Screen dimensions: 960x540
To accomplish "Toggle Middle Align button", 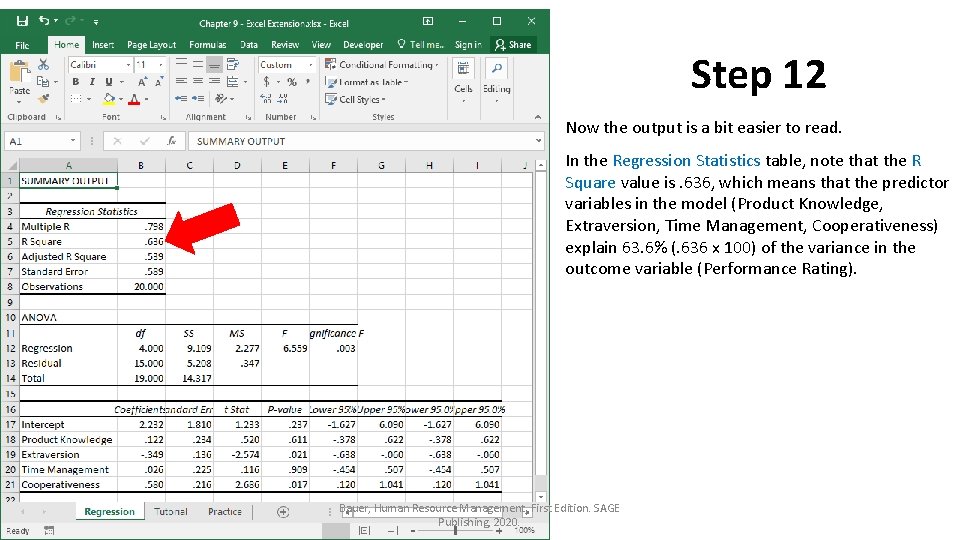I will [198, 64].
